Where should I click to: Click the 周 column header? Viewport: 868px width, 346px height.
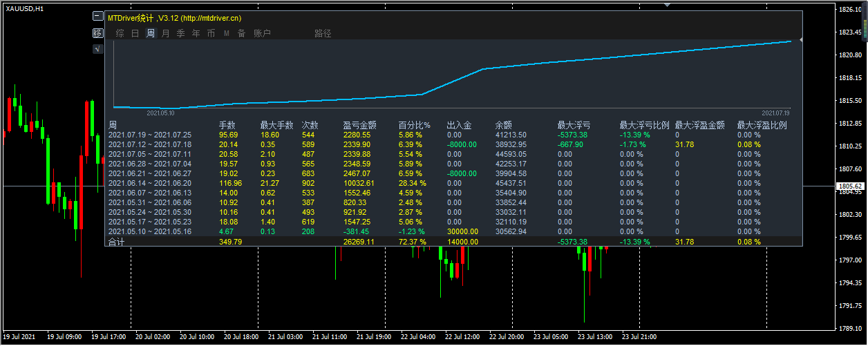(113, 126)
